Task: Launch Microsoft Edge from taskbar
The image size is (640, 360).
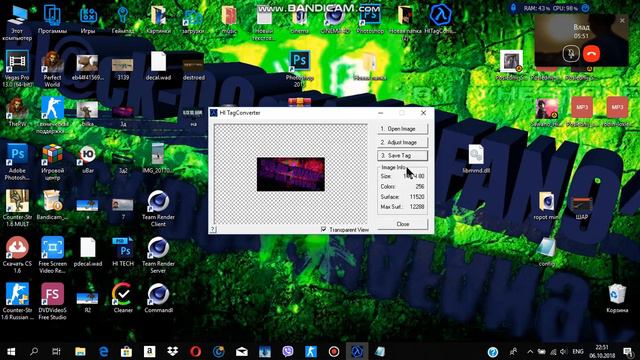Action: 103,351
